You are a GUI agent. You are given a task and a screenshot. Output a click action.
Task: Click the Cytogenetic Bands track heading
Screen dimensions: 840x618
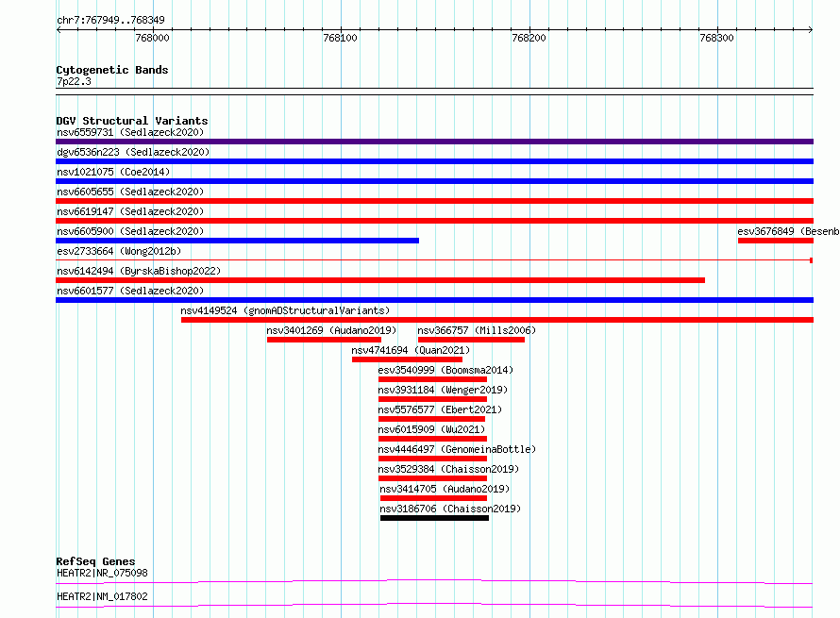[x=112, y=70]
